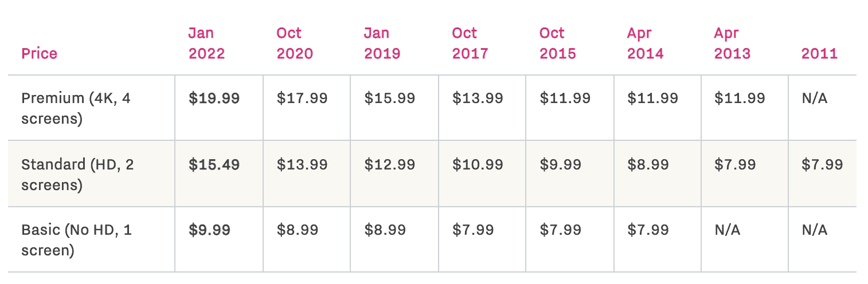Viewport: 868px width, 284px height.
Task: Select the Oct 2015 column header
Action: [x=557, y=44]
